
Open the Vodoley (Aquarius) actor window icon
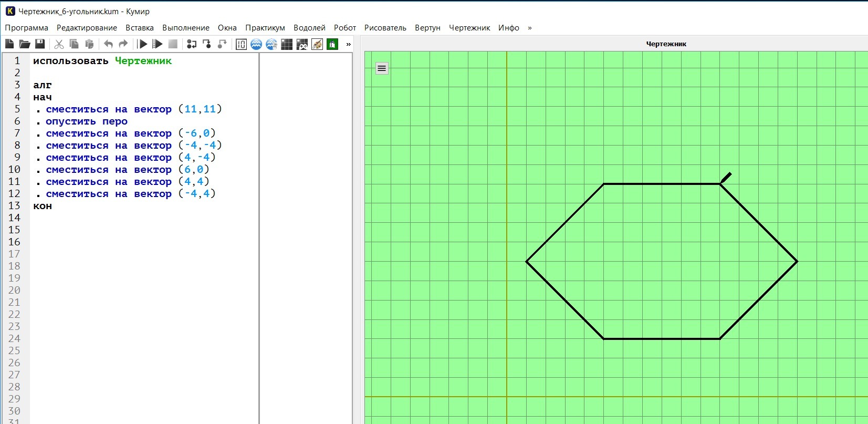point(256,44)
